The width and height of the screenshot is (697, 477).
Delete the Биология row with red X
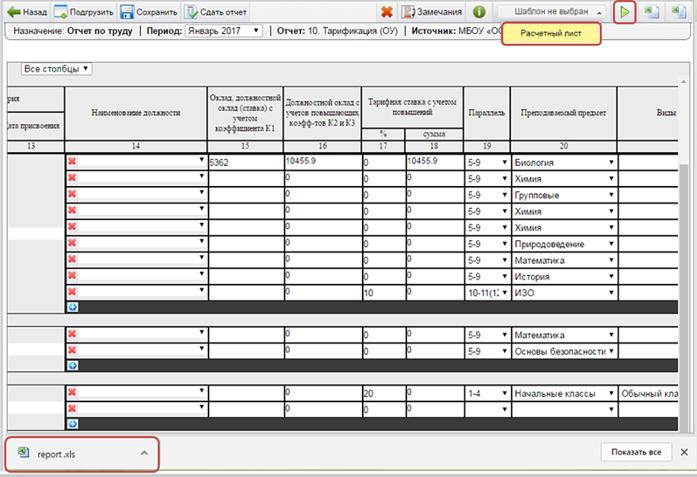[72, 162]
